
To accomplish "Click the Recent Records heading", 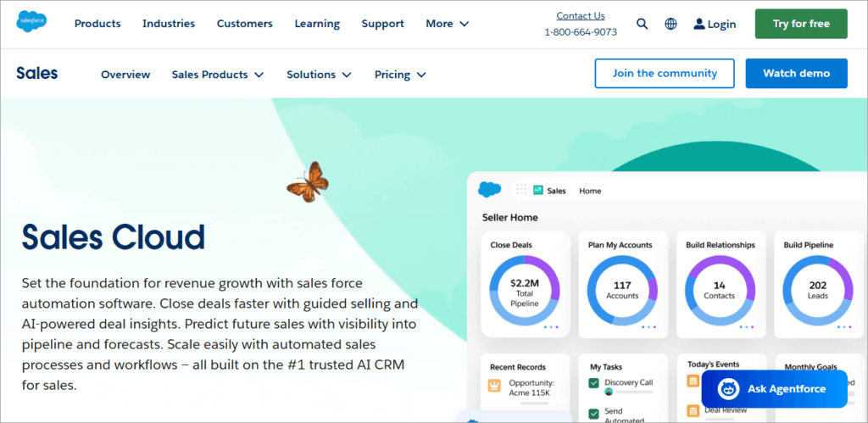I will (518, 367).
